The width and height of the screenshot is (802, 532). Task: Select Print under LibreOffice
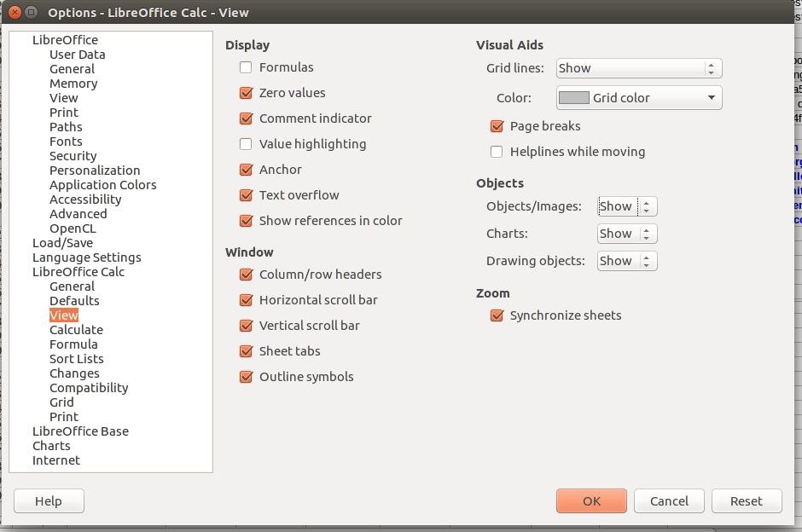click(x=64, y=113)
